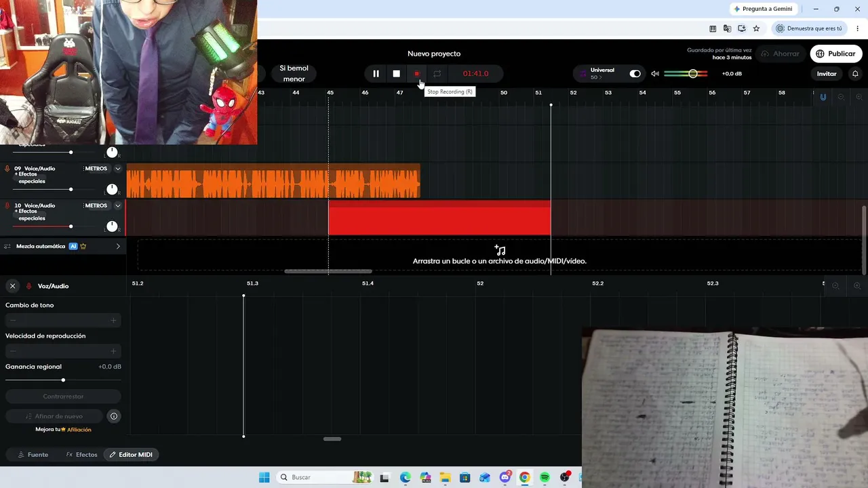Click track 10 pan knob
The width and height of the screenshot is (868, 488).
click(x=112, y=226)
